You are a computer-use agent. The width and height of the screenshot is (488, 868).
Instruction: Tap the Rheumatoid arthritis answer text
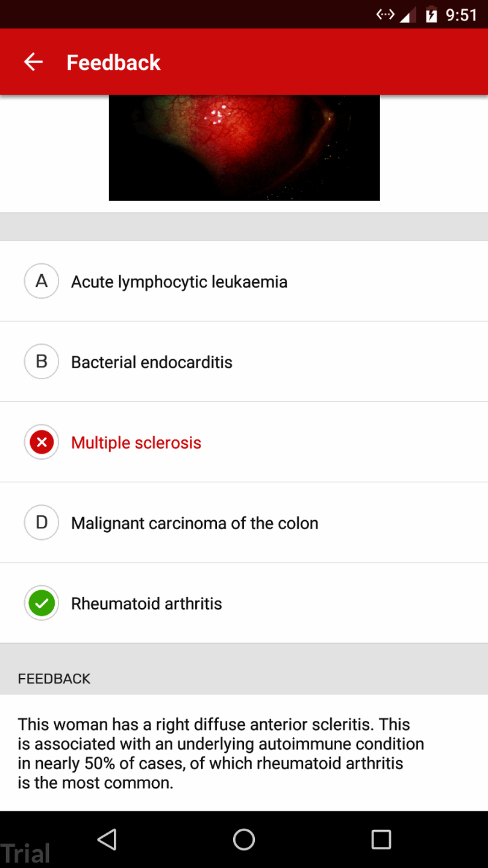(146, 604)
